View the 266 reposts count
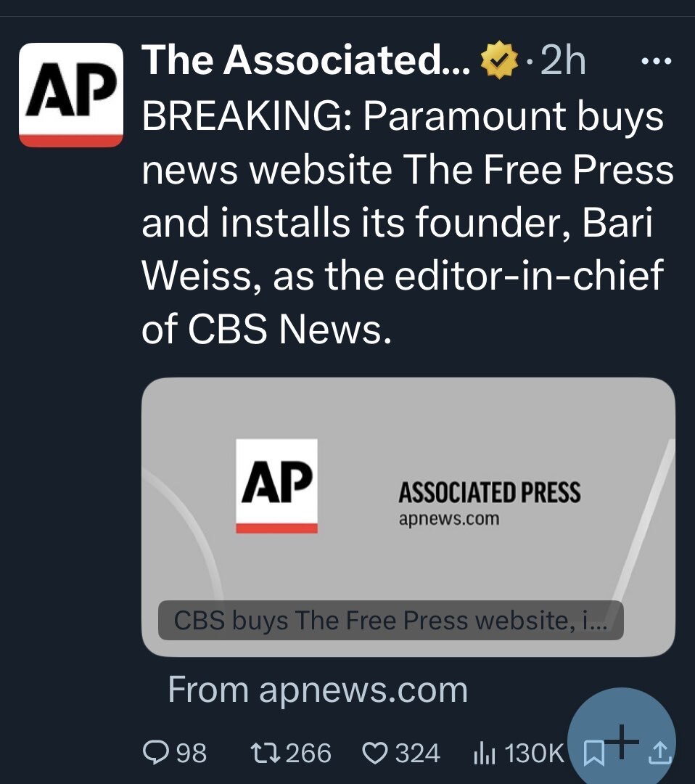The image size is (695, 784). click(308, 753)
